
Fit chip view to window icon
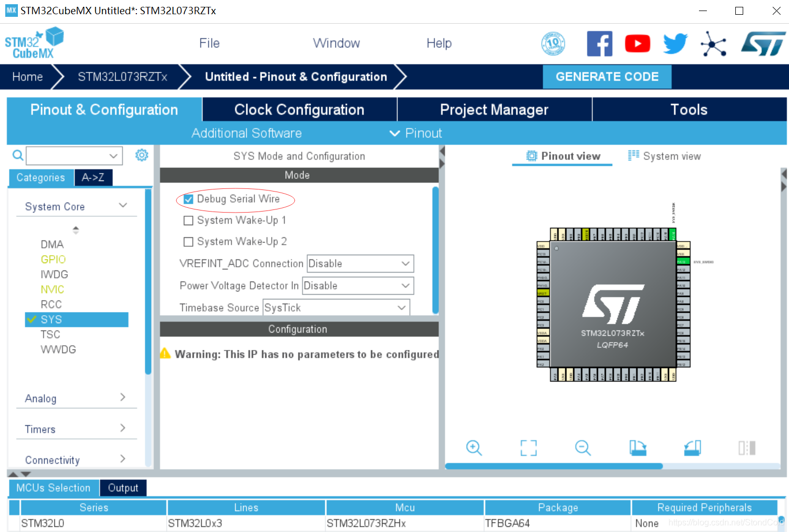[x=528, y=448]
